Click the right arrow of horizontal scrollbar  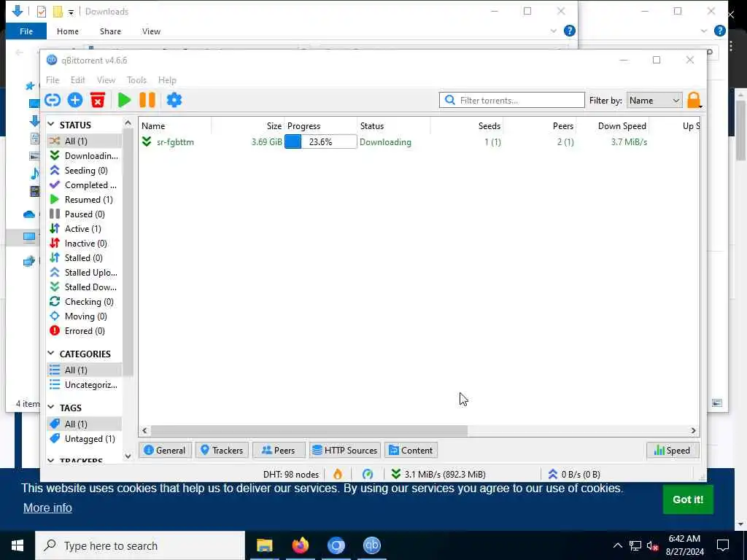[694, 430]
